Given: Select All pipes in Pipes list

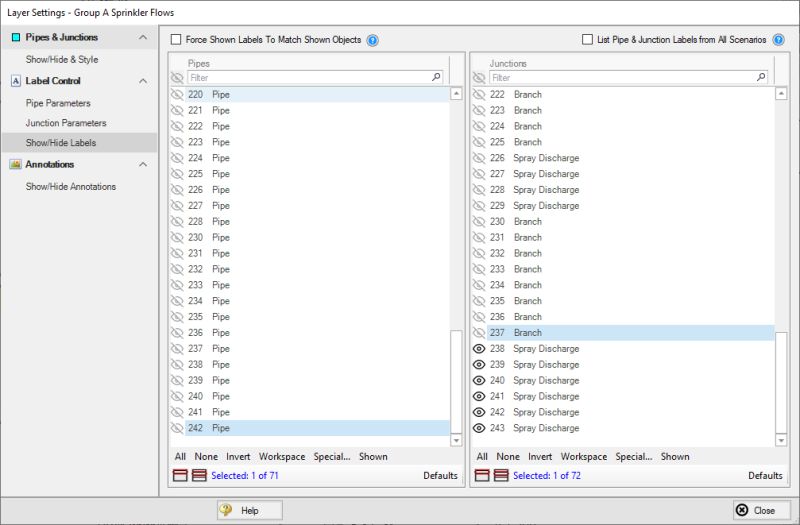Looking at the screenshot, I should point(180,457).
